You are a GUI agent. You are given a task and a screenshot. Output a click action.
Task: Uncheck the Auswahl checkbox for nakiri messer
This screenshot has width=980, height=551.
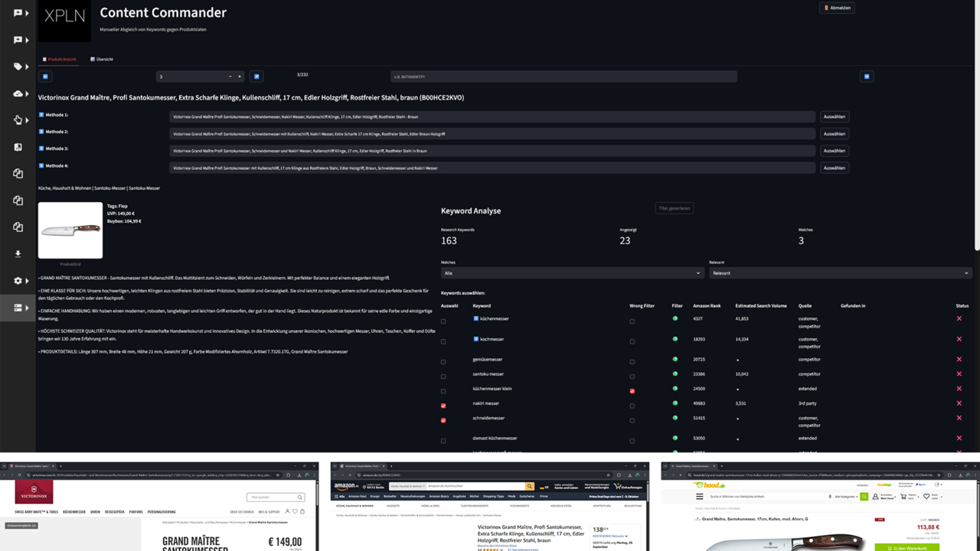443,406
